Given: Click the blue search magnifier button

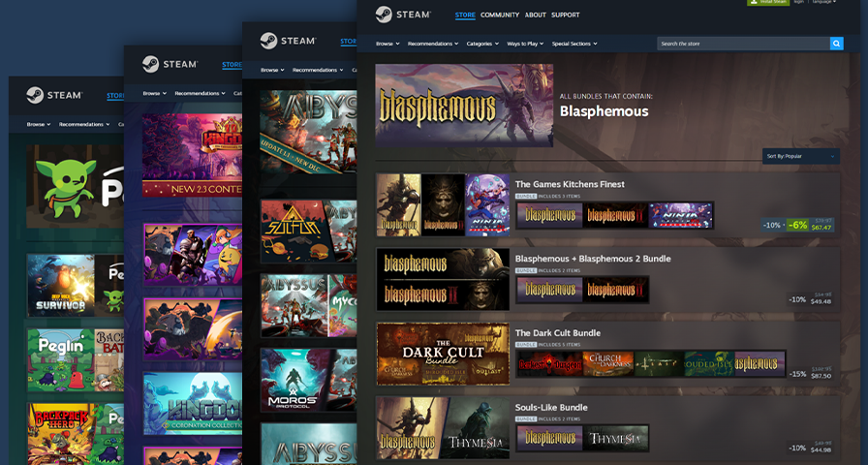Looking at the screenshot, I should (x=836, y=44).
